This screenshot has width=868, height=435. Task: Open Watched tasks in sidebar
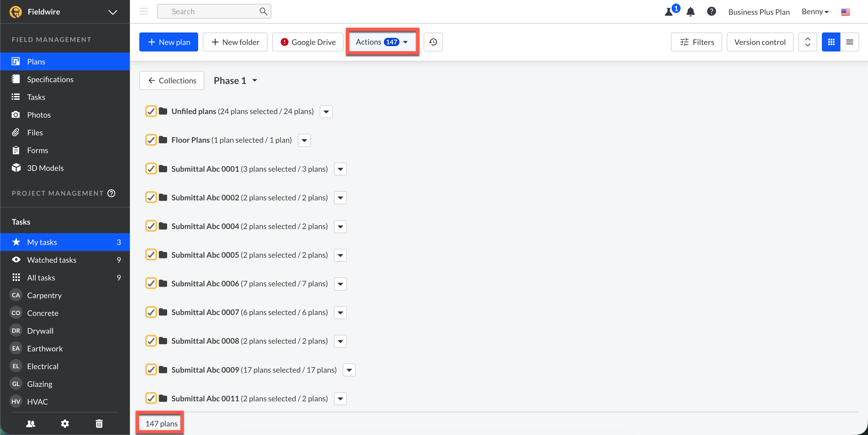(52, 260)
